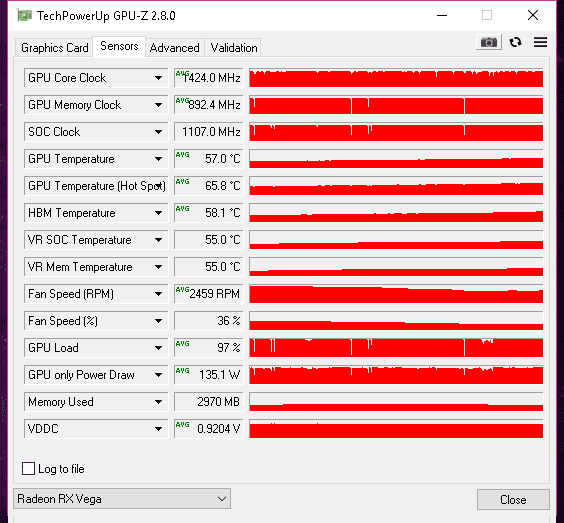Expand the VR SOC Temperature dropdown

click(96, 240)
